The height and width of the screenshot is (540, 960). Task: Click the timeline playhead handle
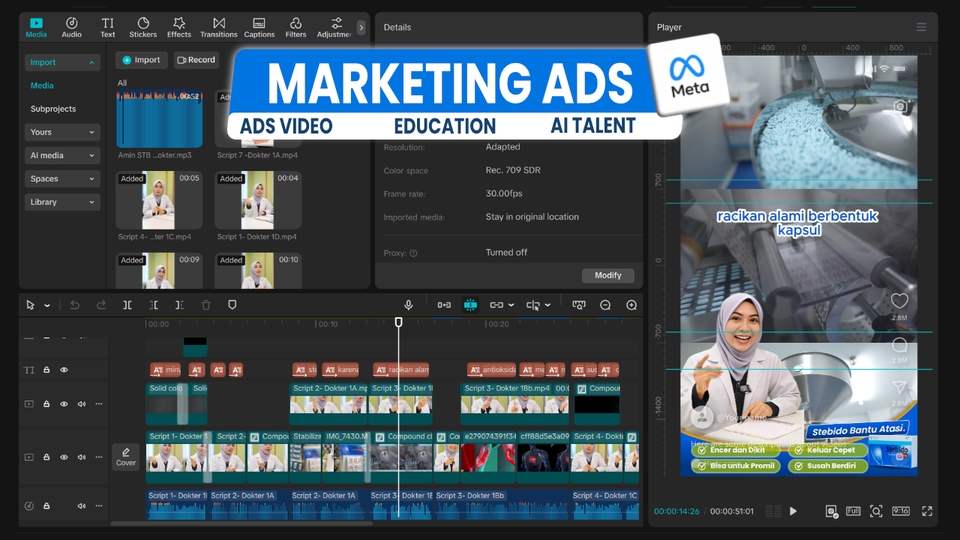pyautogui.click(x=399, y=322)
